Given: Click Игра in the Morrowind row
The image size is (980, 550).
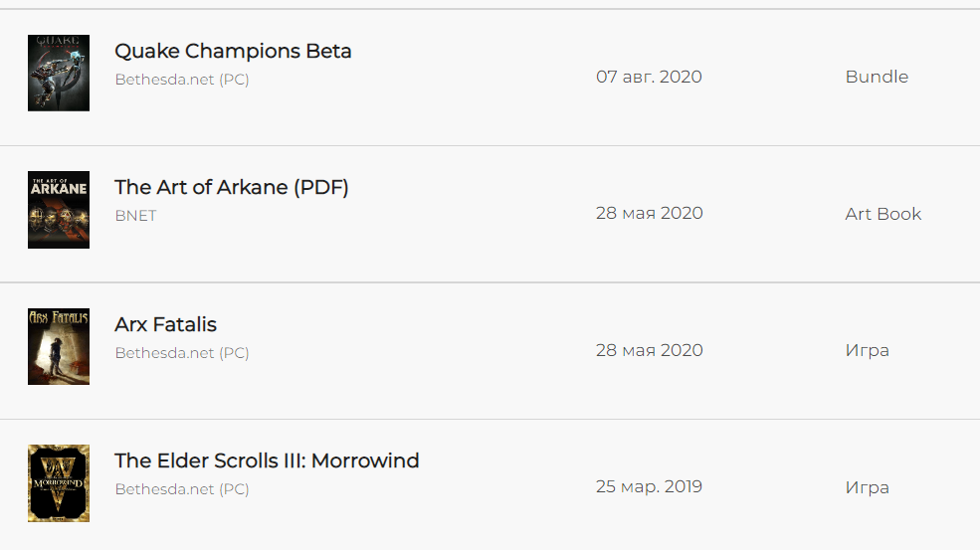Looking at the screenshot, I should pos(867,487).
